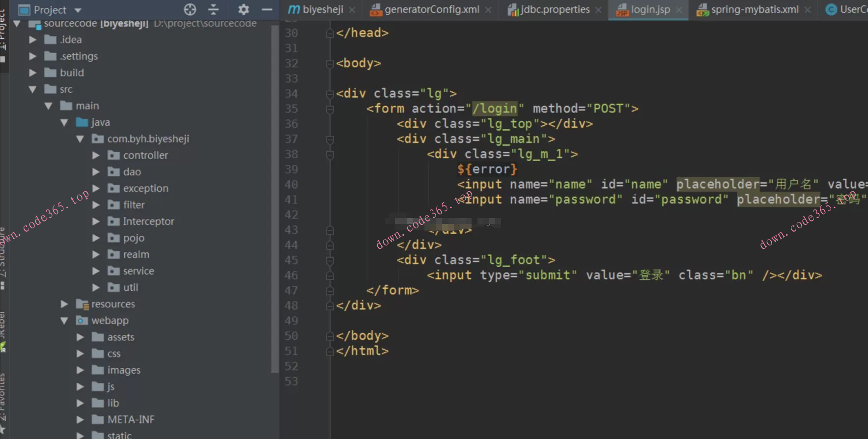Switch to spring-mybatis.xml tab
868x439 pixels.
pyautogui.click(x=755, y=10)
